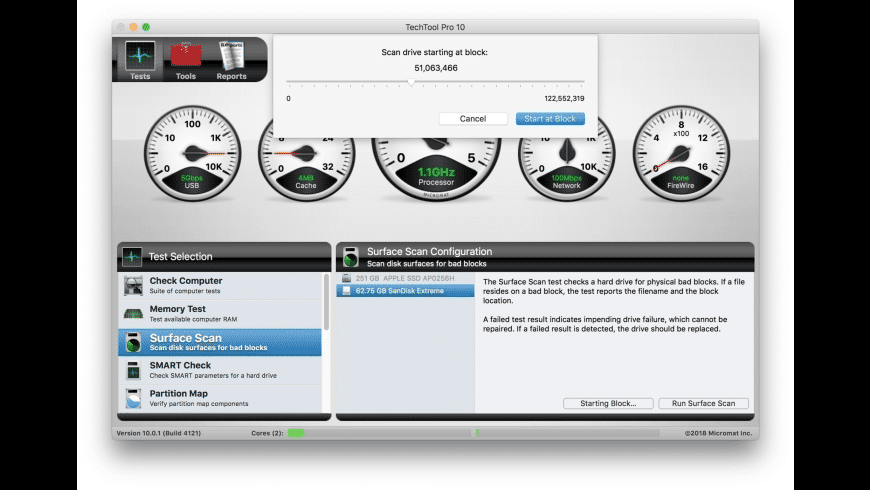Click the Start at Block button
The width and height of the screenshot is (870, 490).
click(550, 119)
